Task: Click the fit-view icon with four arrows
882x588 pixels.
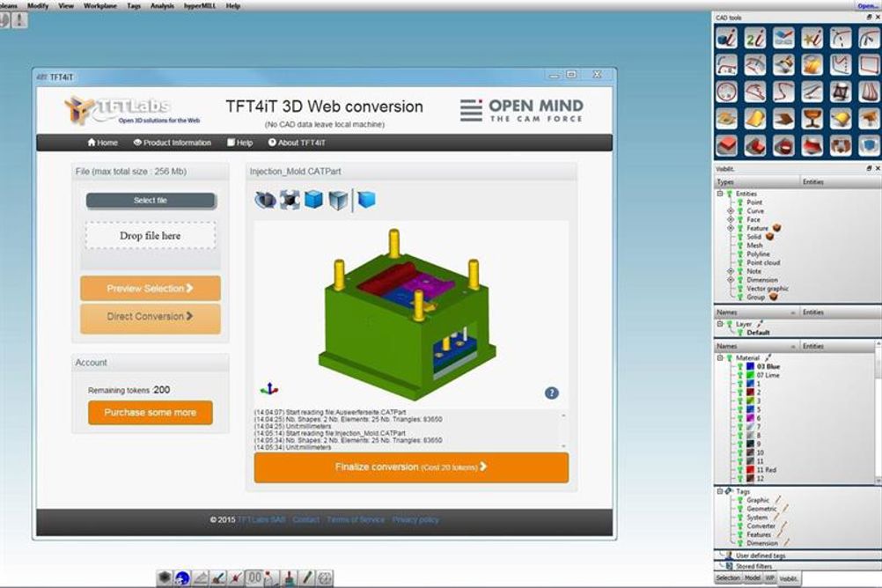Action: 290,200
